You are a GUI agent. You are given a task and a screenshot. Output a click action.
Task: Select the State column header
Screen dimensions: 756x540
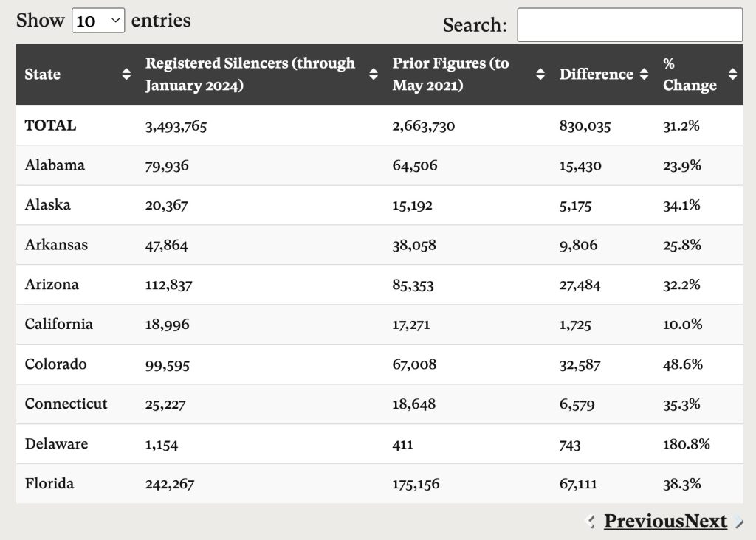tap(42, 74)
